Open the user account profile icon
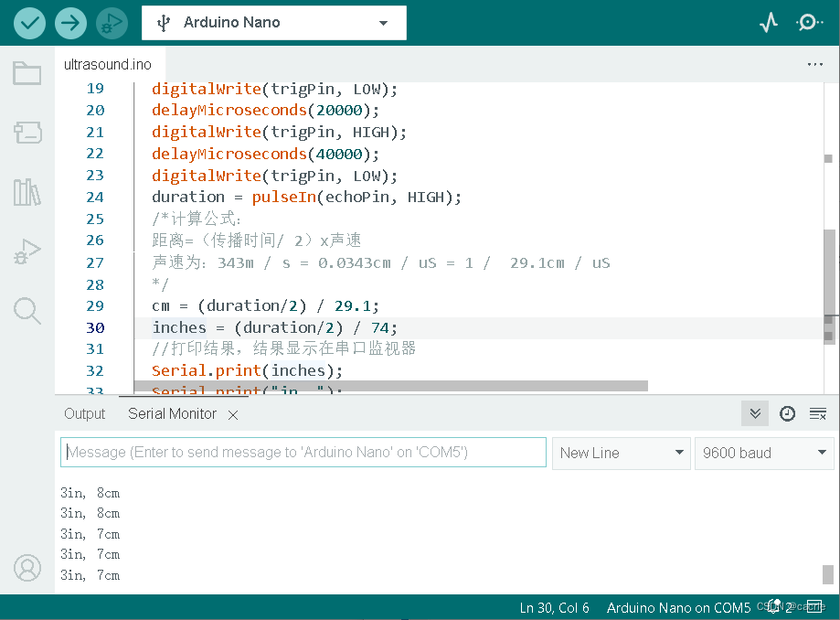Screen dimensions: 840x620 pyautogui.click(x=27, y=568)
